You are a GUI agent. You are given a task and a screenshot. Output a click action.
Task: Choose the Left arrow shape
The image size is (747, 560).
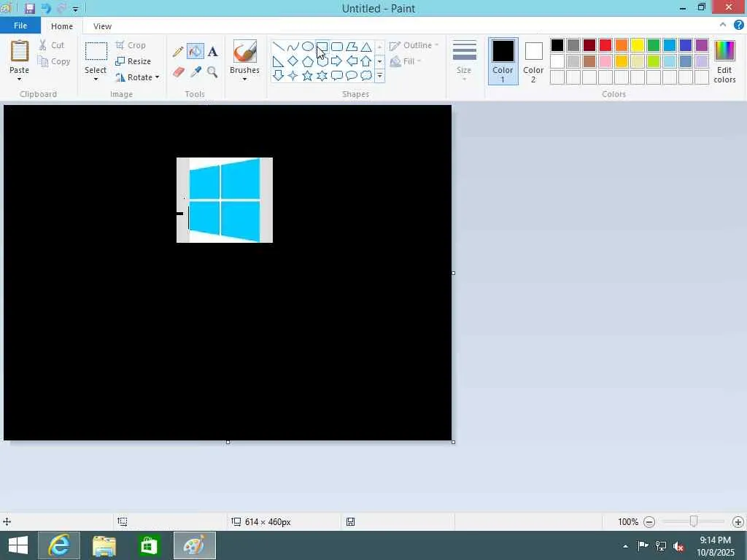(352, 61)
